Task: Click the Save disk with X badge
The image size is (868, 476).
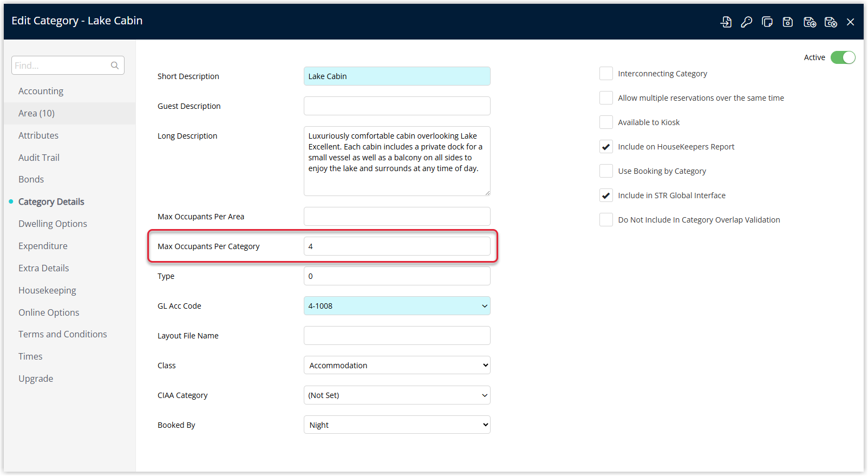Action: (x=831, y=22)
